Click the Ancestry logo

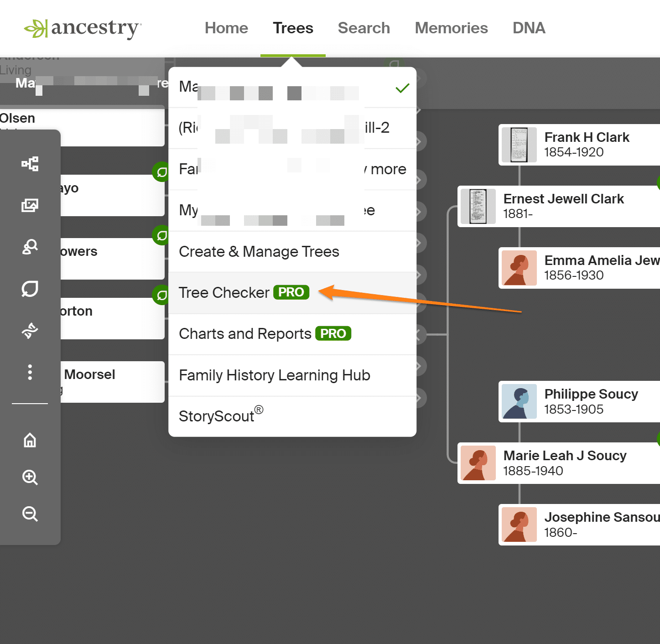[83, 28]
